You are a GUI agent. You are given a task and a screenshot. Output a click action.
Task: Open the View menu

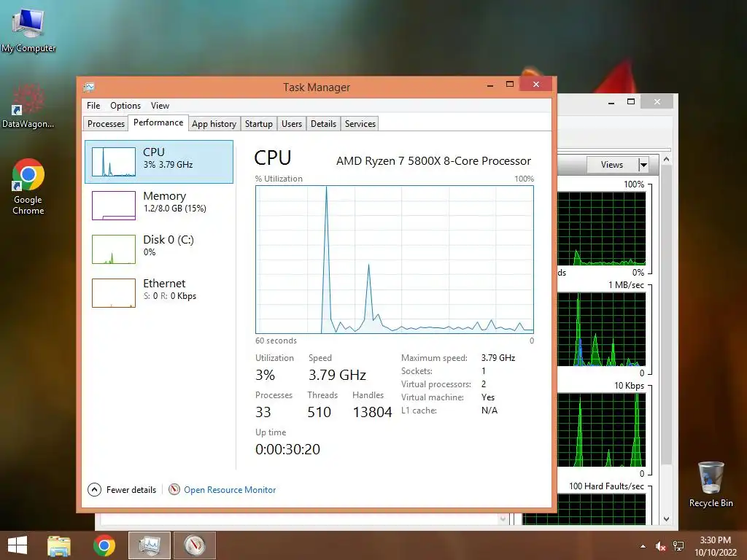(x=160, y=106)
